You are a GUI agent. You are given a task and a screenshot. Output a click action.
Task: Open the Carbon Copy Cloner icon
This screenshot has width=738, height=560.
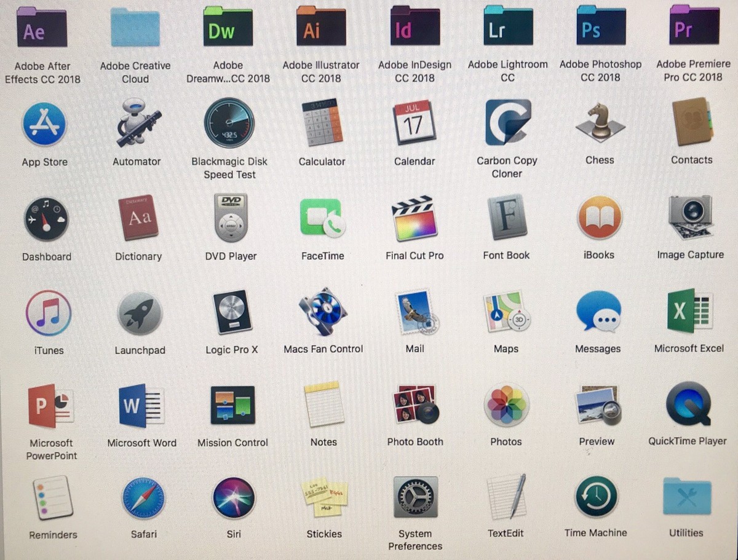pyautogui.click(x=507, y=122)
